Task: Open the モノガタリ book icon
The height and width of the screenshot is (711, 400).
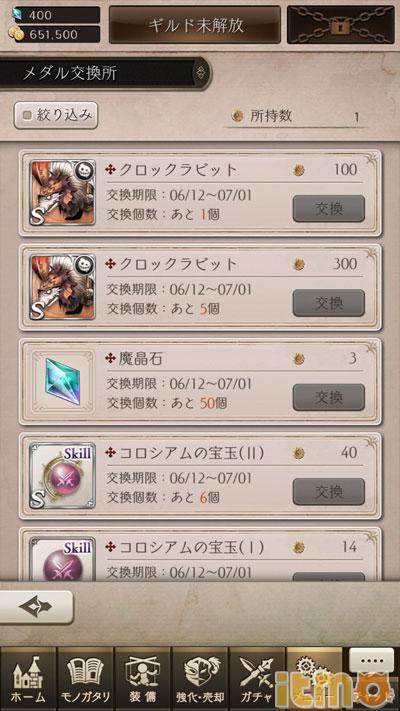Action: tap(85, 679)
